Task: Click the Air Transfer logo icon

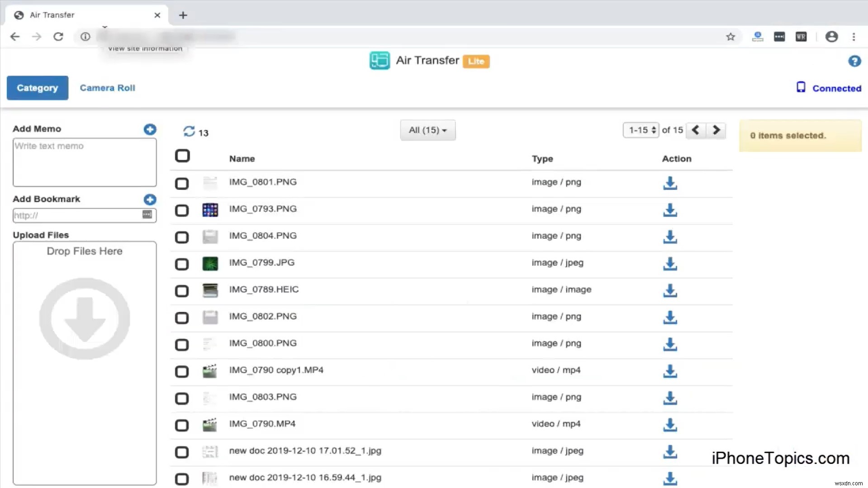Action: [379, 61]
